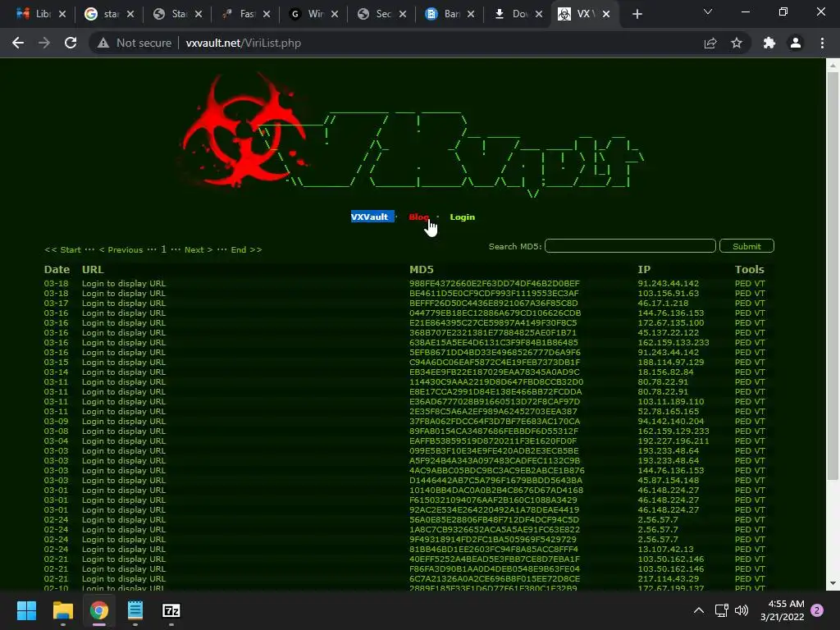Open PED tool for IP 13.107.42.13 row
Image resolution: width=840 pixels, height=630 pixels.
[743, 549]
